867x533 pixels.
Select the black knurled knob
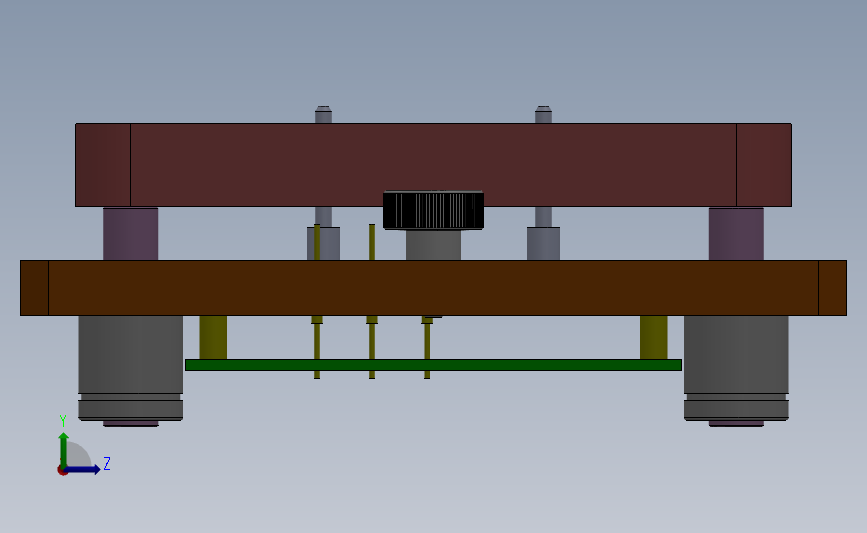tap(434, 210)
